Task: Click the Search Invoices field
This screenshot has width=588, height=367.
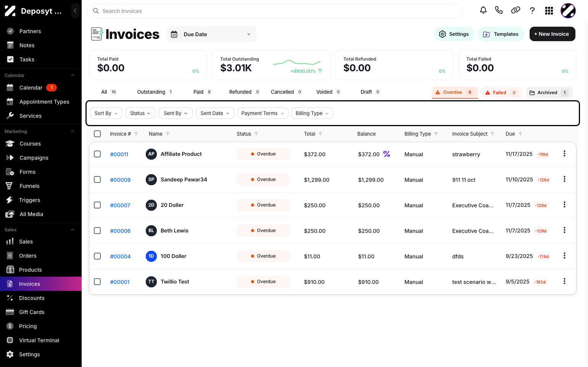Action: click(x=274, y=11)
